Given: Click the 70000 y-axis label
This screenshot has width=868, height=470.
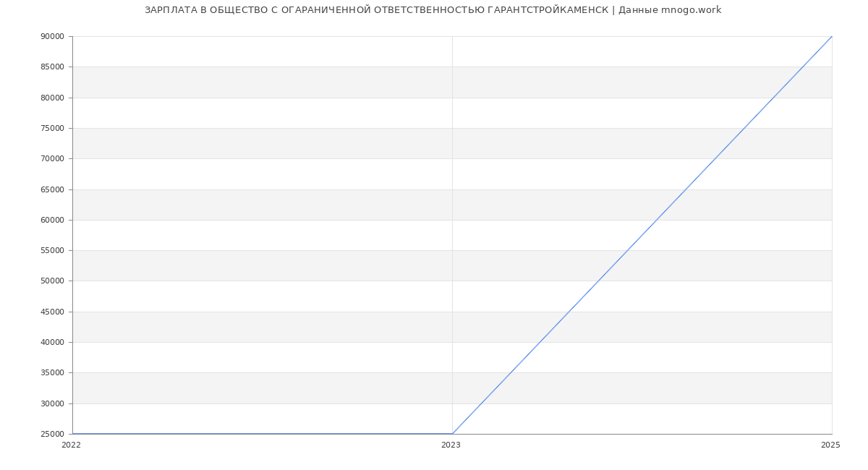Looking at the screenshot, I should 52,159.
